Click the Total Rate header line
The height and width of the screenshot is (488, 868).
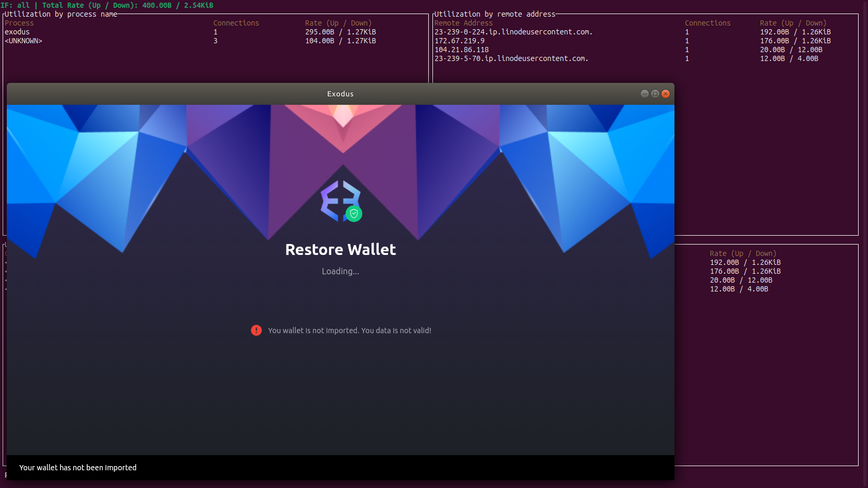click(107, 5)
